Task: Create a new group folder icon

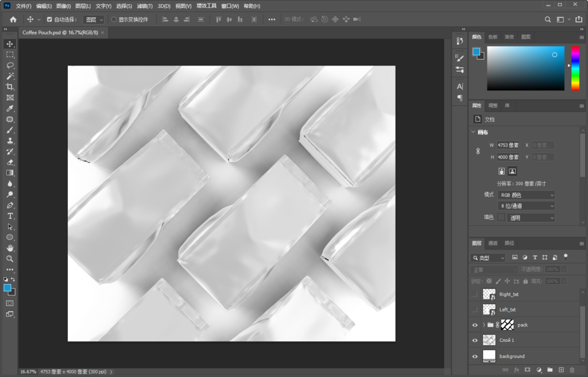Action: (550, 370)
